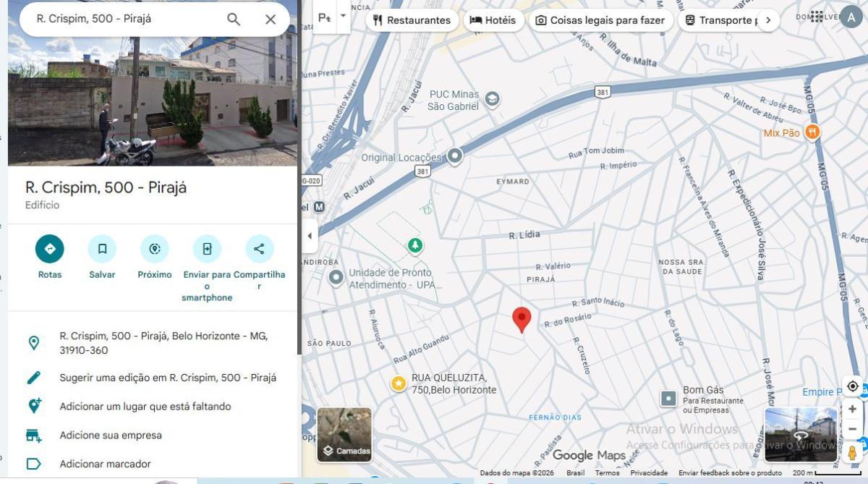This screenshot has height=484, width=868.
Task: Click Sugerir uma edição link
Action: [168, 378]
